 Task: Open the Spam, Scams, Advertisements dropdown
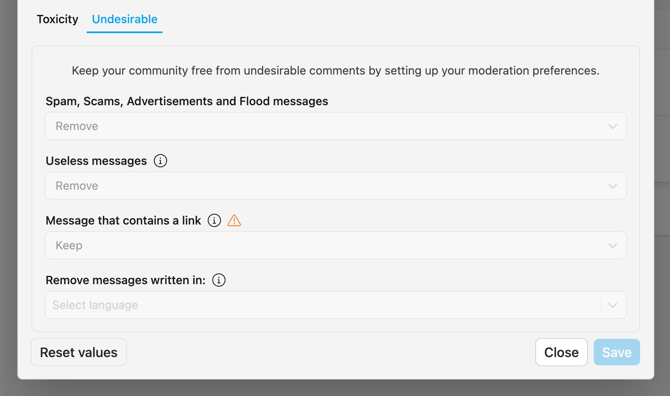336,126
